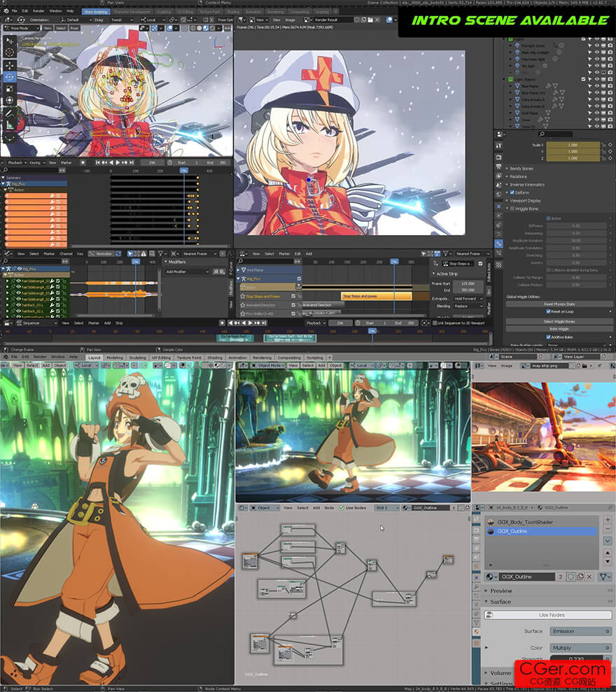Click the record auto-keying button in the sequencer
616x692 pixels.
pos(222,323)
